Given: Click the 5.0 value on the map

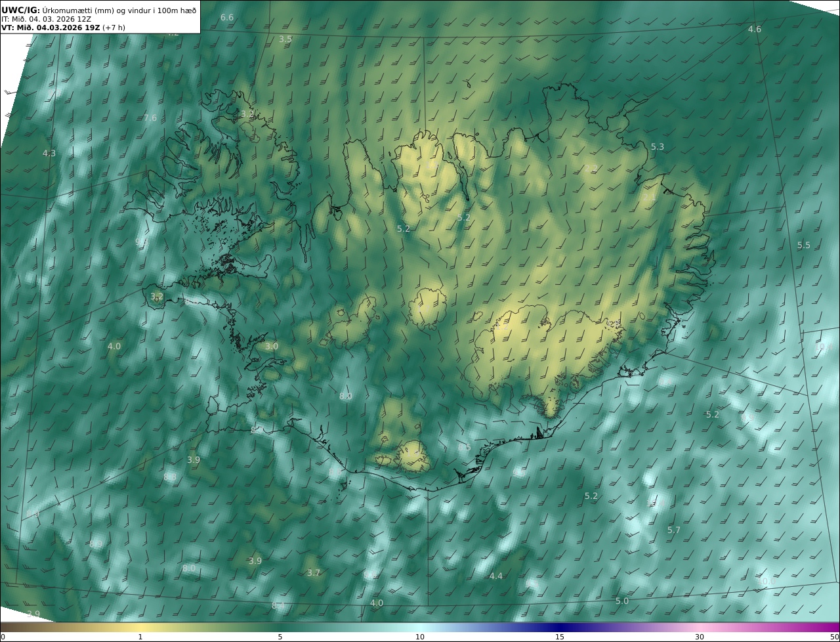Looking at the screenshot, I should click(622, 601).
